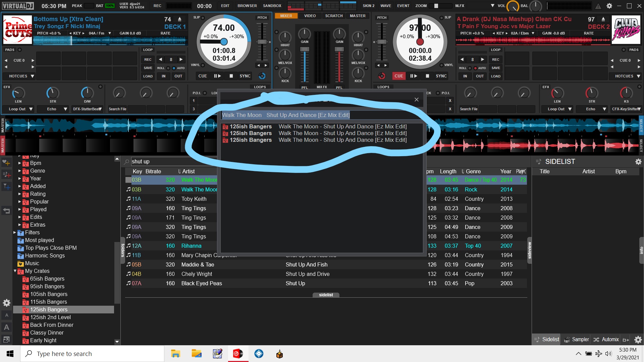Click the search magnifier icon in browser
644x362 pixels.
[x=127, y=162]
